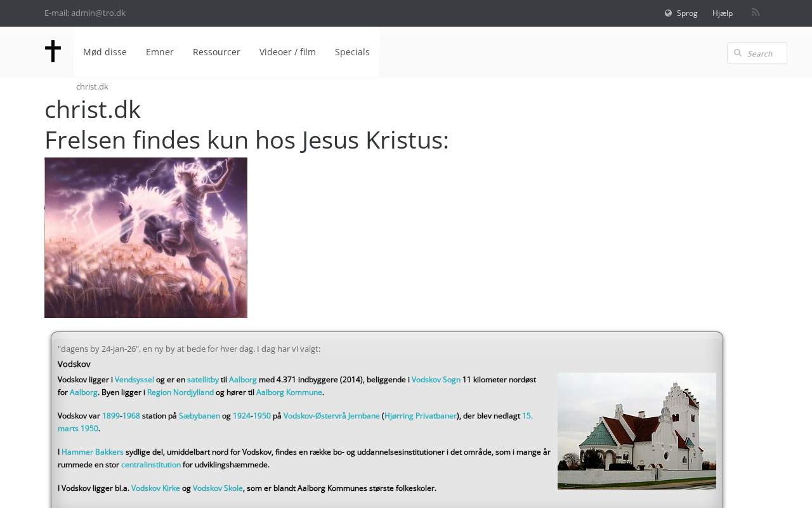Image resolution: width=812 pixels, height=508 pixels.
Task: Open the Specials menu
Action: 352,52
